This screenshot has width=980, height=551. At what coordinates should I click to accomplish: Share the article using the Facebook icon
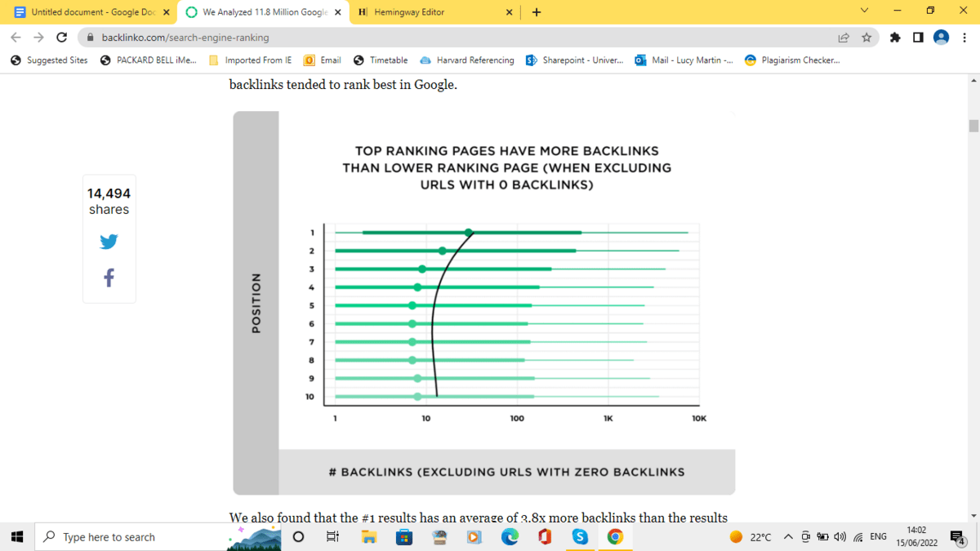click(108, 277)
